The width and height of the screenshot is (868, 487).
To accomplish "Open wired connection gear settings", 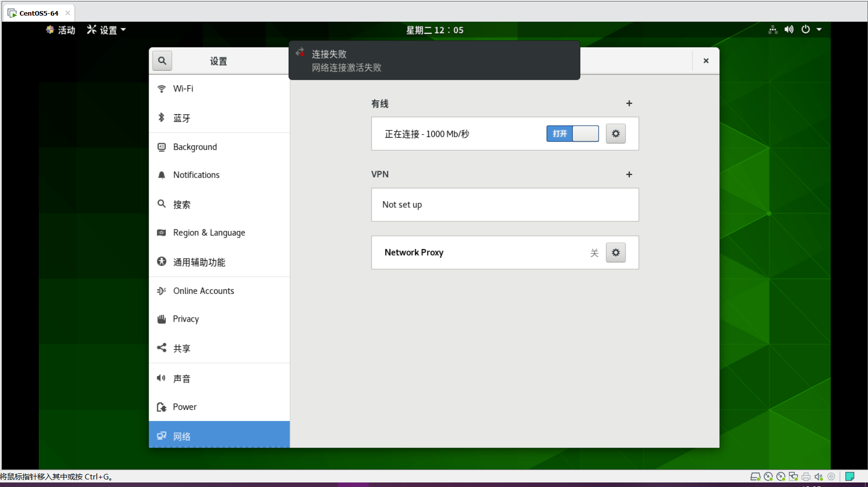I will point(616,134).
